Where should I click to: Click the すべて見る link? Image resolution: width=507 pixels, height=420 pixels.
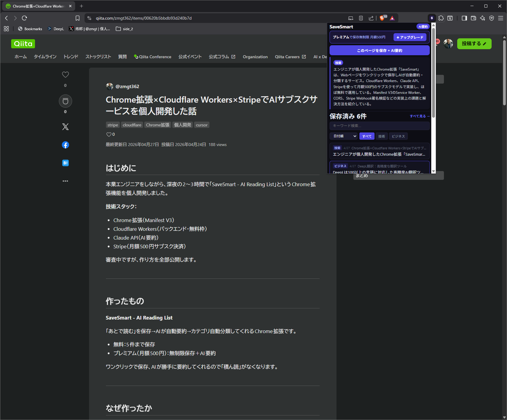point(419,116)
